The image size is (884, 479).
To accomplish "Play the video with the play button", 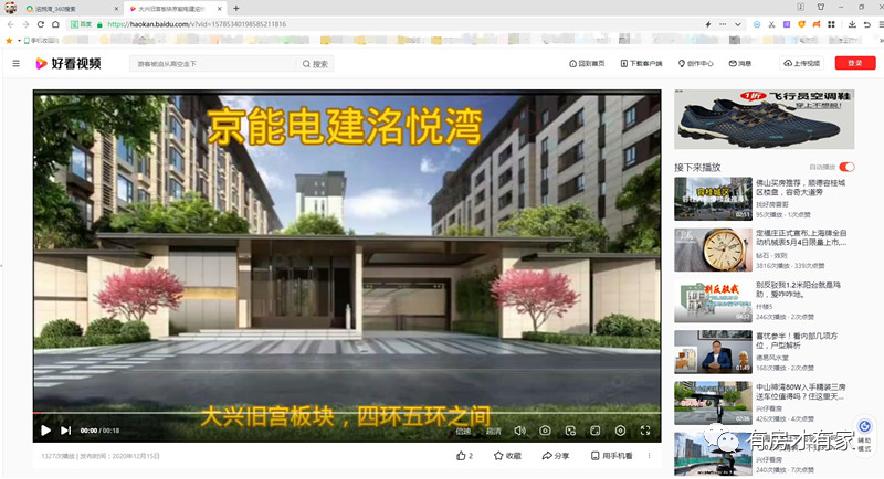I will click(46, 430).
